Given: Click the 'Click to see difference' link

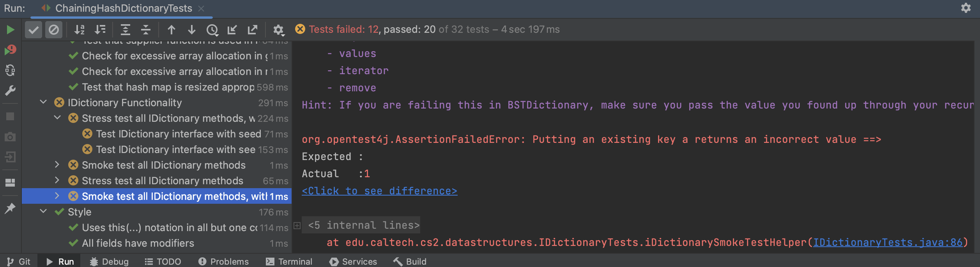Looking at the screenshot, I should coord(379,191).
